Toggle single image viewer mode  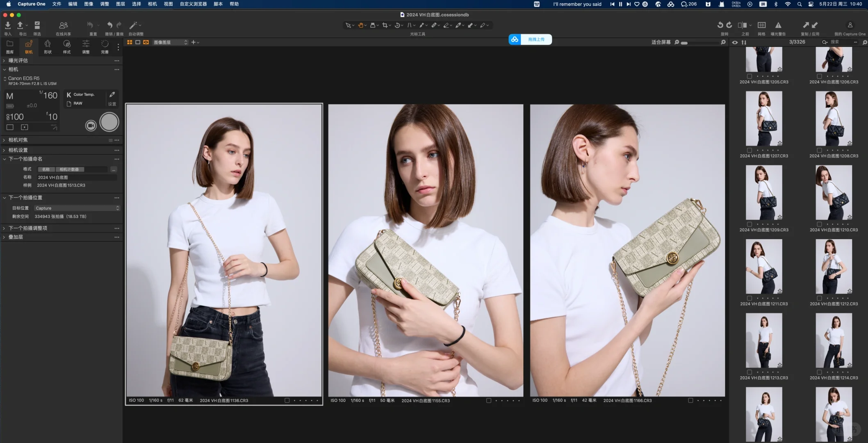point(138,42)
